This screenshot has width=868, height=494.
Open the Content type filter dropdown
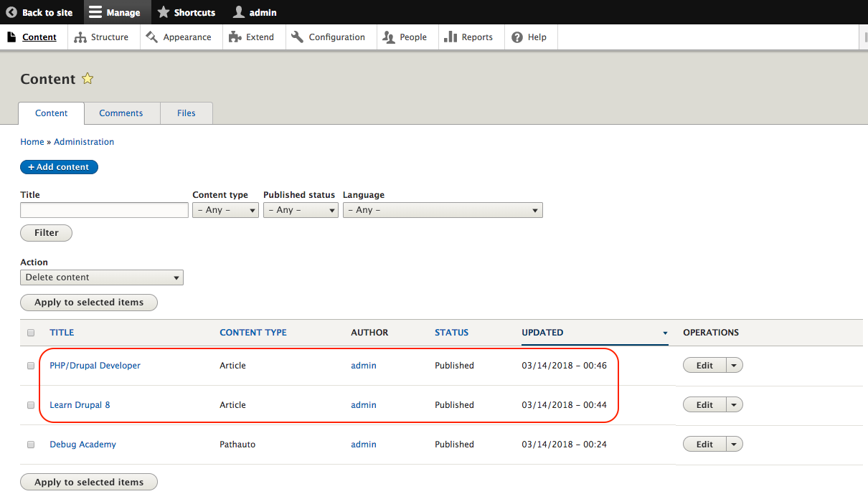pyautogui.click(x=225, y=210)
